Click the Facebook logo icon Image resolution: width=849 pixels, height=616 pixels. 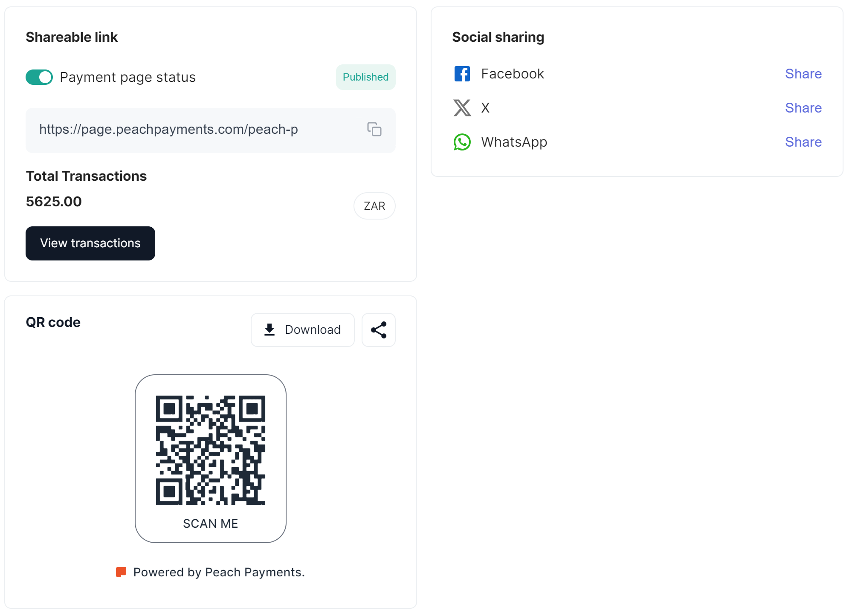[x=462, y=74]
